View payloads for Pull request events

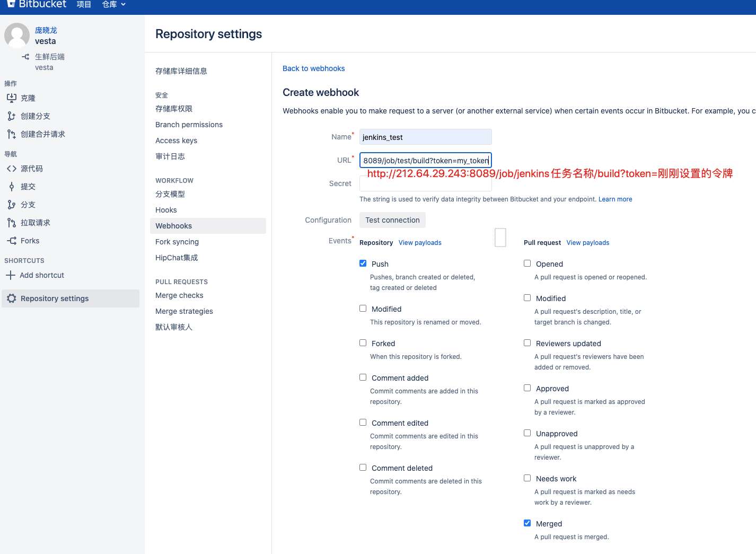(x=588, y=243)
